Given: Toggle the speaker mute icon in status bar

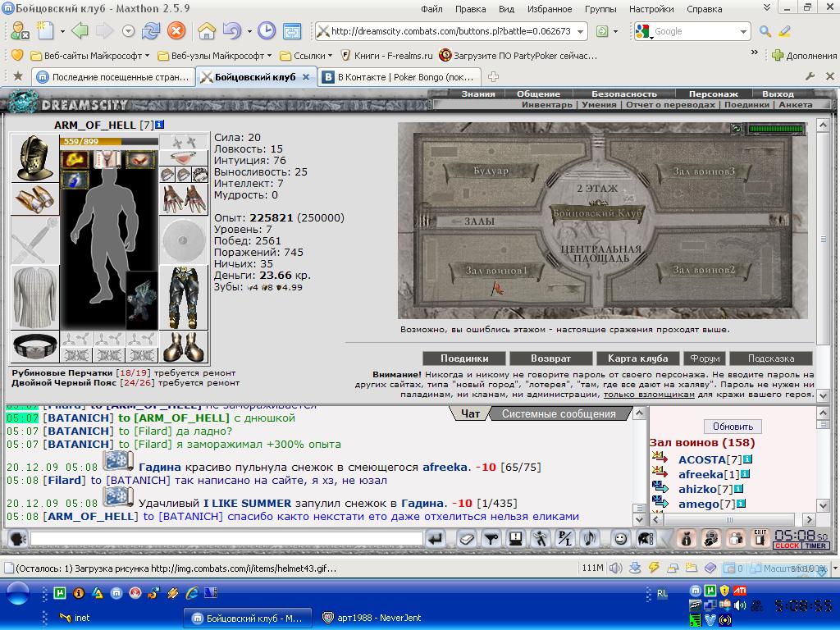Looking at the screenshot, I should point(615,568).
